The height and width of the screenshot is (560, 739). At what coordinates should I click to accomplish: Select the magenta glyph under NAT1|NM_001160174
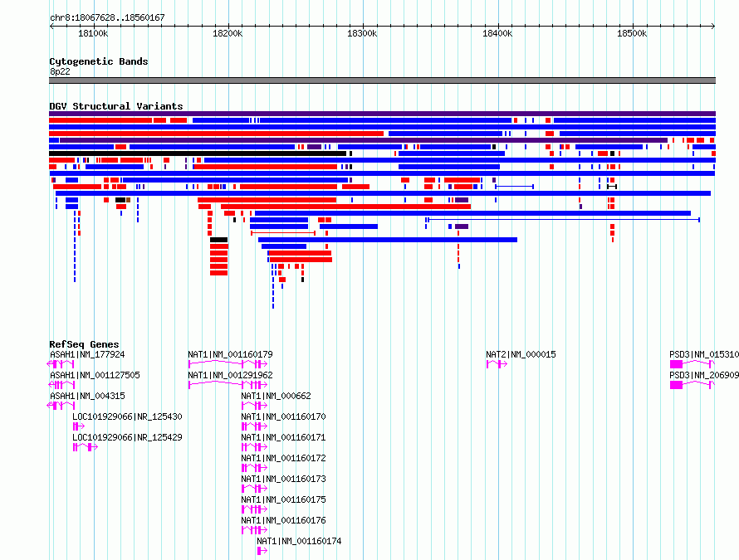click(262, 551)
